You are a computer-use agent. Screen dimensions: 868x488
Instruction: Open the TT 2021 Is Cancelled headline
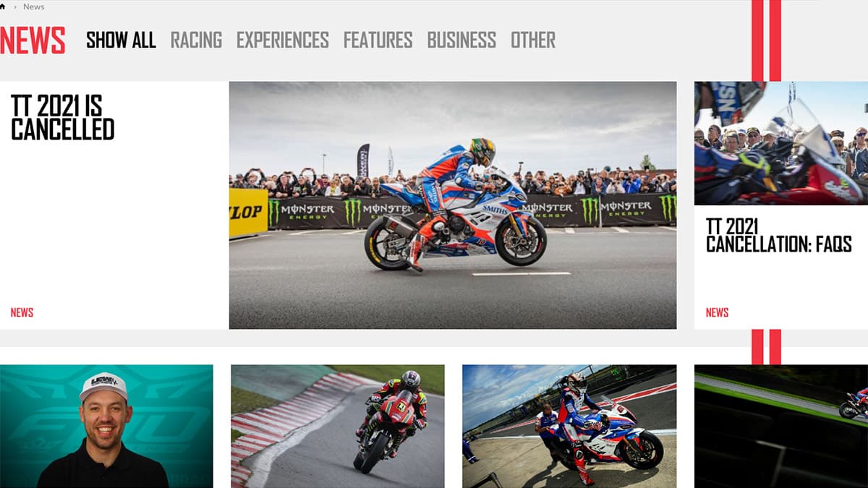[x=63, y=117]
